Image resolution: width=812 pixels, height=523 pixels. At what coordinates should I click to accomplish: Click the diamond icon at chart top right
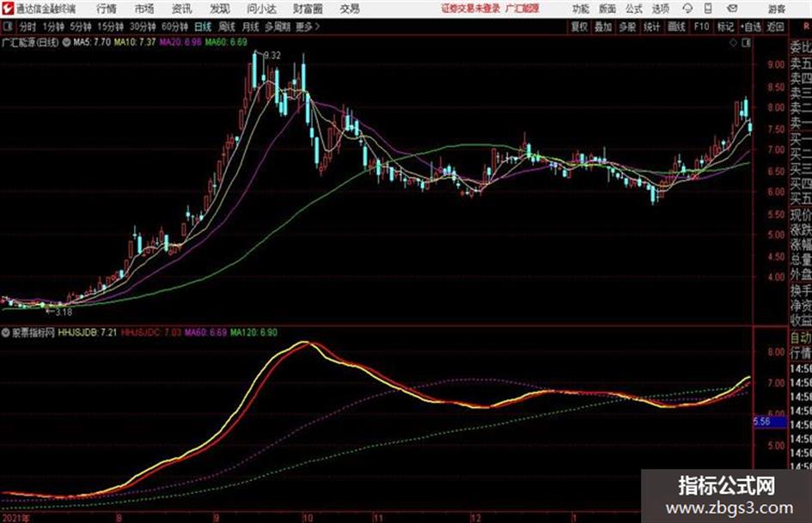point(733,43)
